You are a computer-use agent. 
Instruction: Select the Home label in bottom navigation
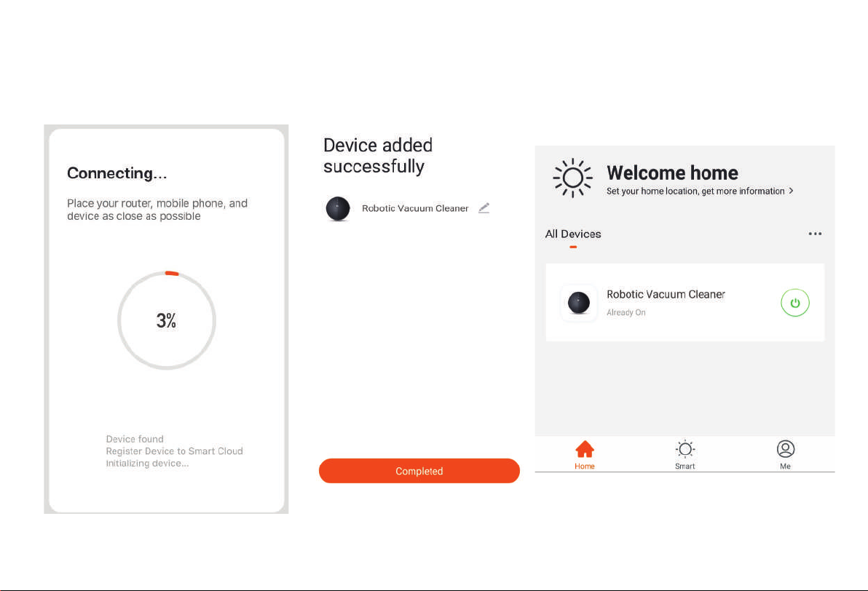pyautogui.click(x=585, y=466)
